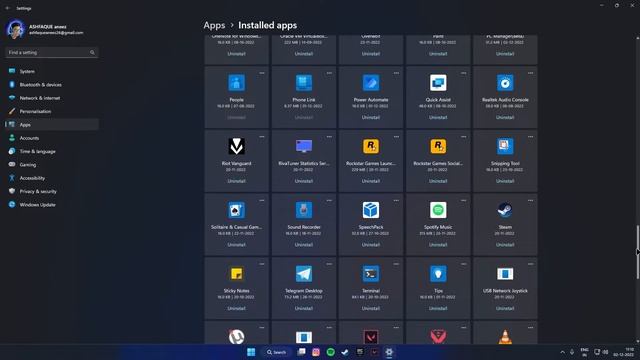Open Privacy & security settings
The height and width of the screenshot is (360, 640).
[52, 191]
